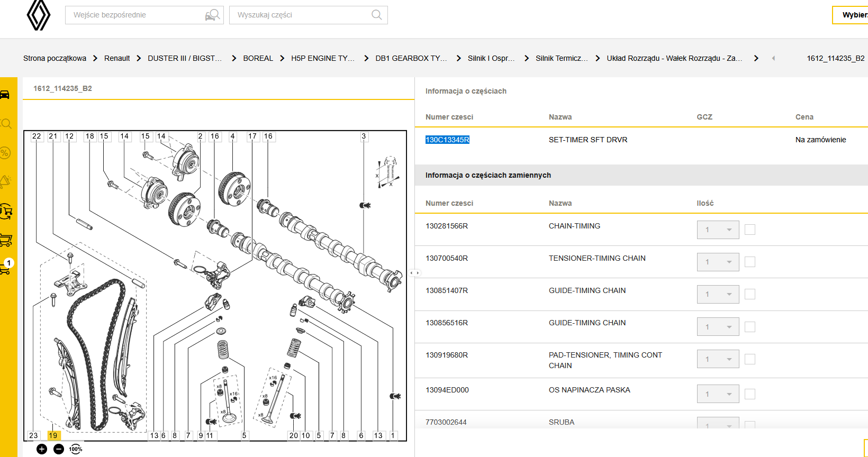Click the Wybierz button at top right
The image size is (868, 457).
(853, 15)
